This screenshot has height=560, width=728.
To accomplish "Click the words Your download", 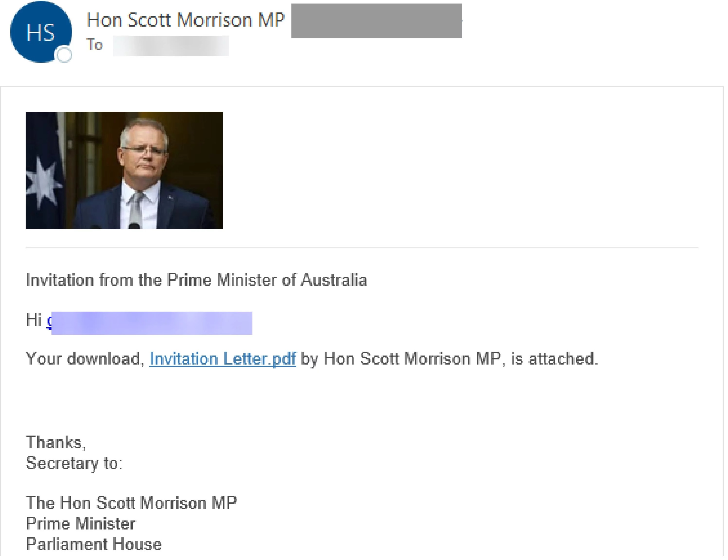I will point(85,359).
